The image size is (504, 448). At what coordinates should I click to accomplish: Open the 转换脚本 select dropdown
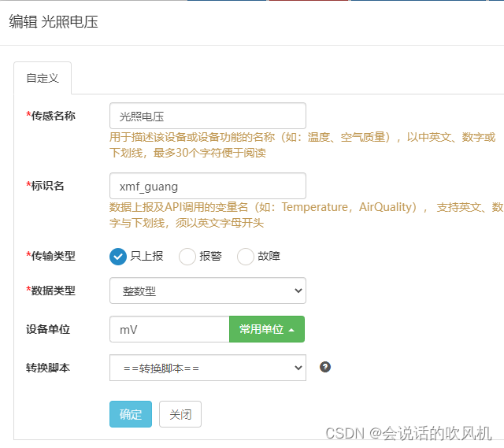click(208, 368)
